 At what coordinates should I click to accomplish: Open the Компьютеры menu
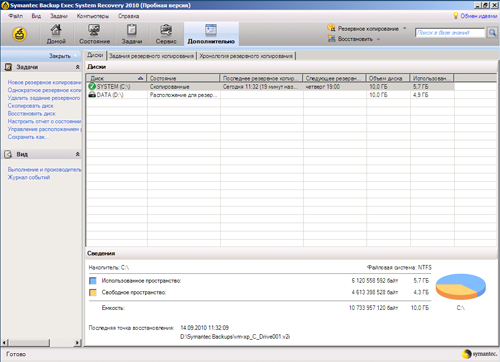pos(93,16)
